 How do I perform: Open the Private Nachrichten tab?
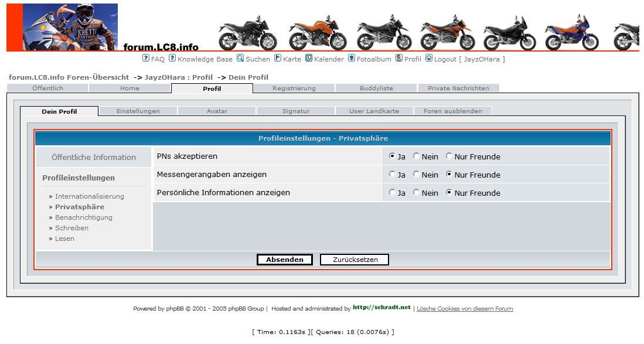[x=458, y=88]
